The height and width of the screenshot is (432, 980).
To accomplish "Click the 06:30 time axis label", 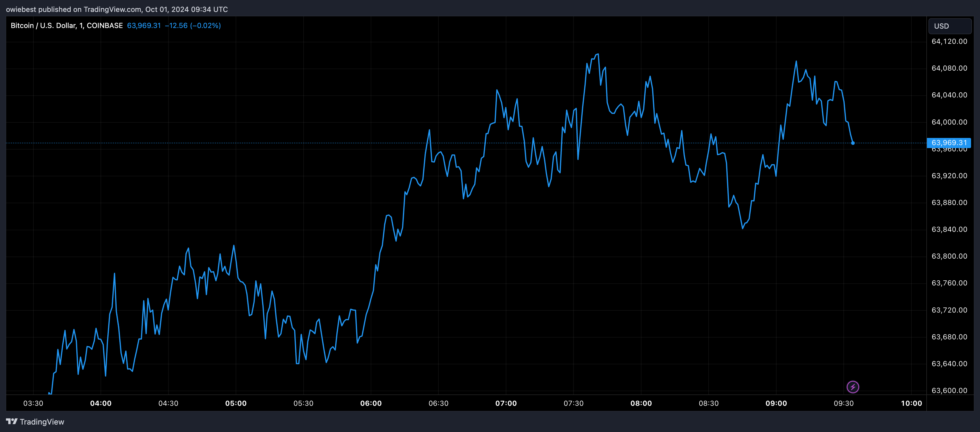I will 439,403.
